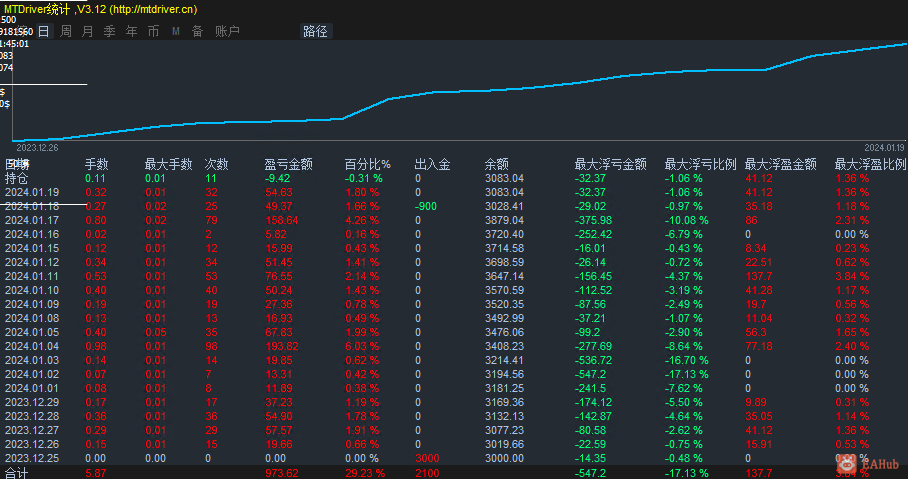The width and height of the screenshot is (908, 479).
Task: Click the -536.72 floating loss value
Action: pos(594,360)
